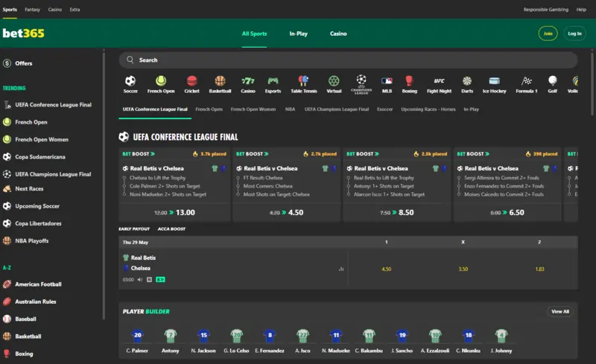
Task: Select N. Jackson number 15 shirt
Action: 203,335
